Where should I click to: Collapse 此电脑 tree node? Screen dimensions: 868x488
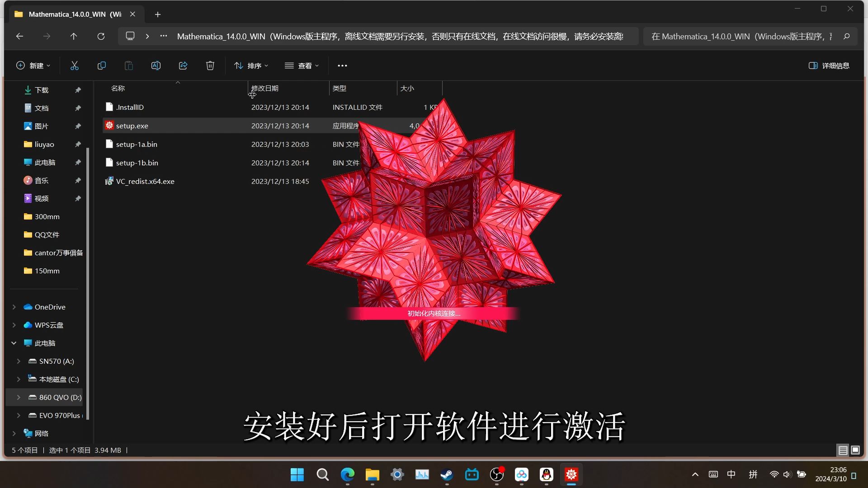coord(14,343)
